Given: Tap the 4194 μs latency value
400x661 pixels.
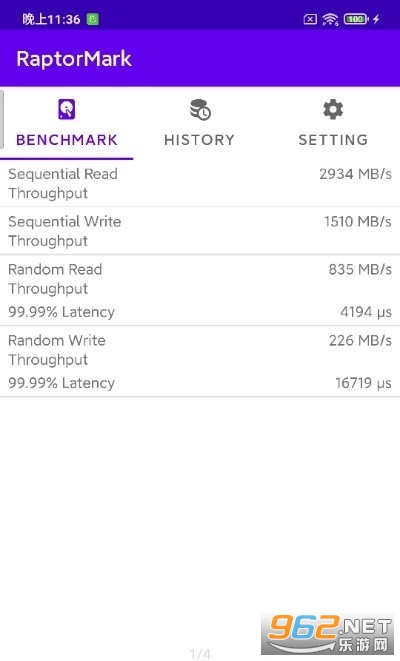Looking at the screenshot, I should [366, 312].
